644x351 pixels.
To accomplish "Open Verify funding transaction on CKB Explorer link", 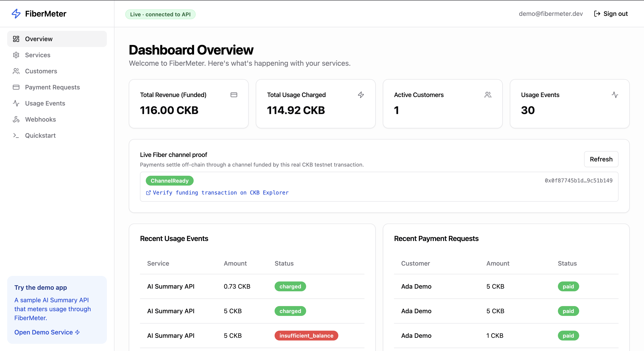I will point(217,193).
